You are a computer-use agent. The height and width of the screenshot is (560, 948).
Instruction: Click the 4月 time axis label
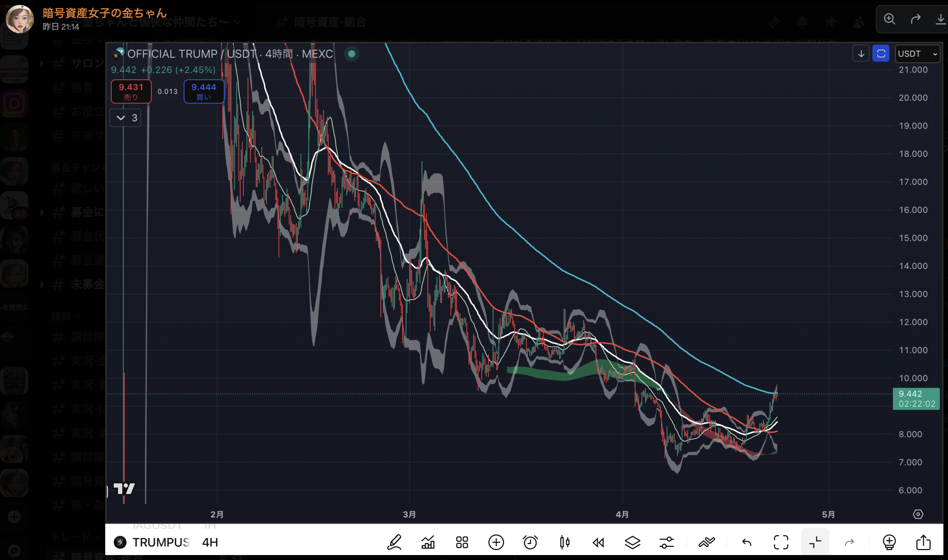622,514
